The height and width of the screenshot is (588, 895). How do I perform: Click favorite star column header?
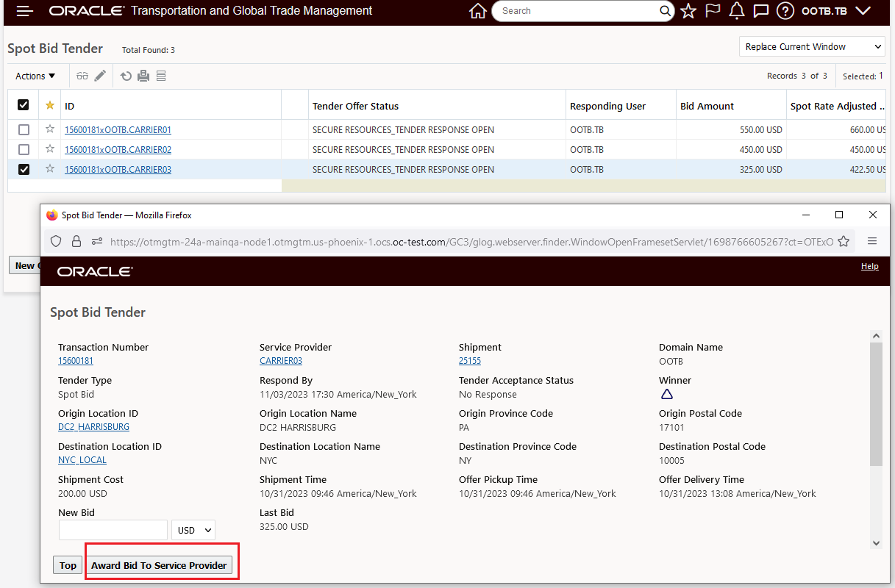tap(50, 106)
